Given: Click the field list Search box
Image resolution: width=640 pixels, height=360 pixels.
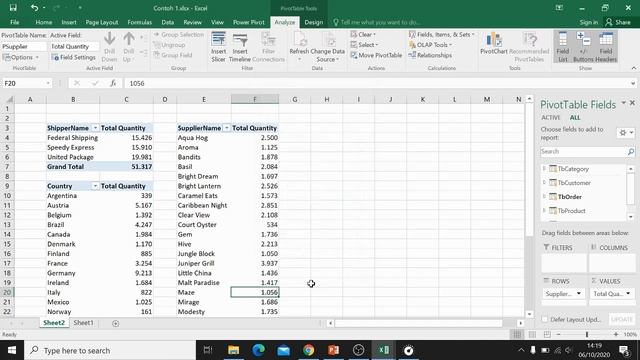Looking at the screenshot, I should [583, 151].
